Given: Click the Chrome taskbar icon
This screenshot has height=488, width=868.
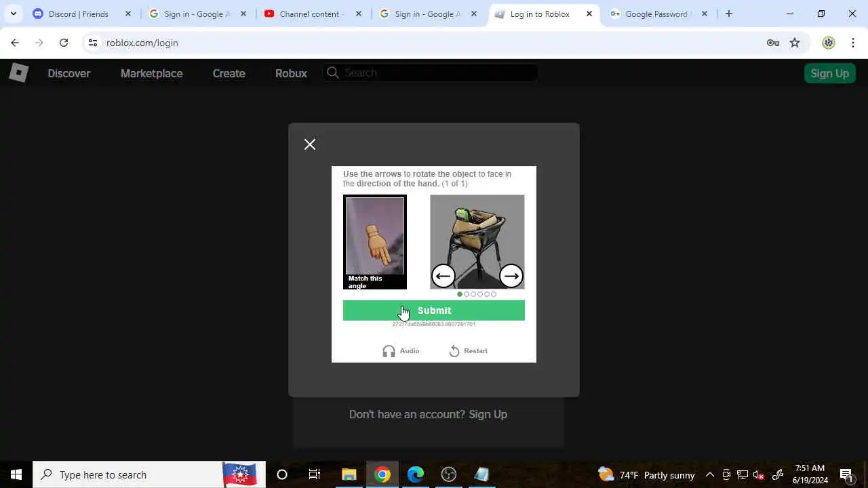Looking at the screenshot, I should pyautogui.click(x=382, y=474).
